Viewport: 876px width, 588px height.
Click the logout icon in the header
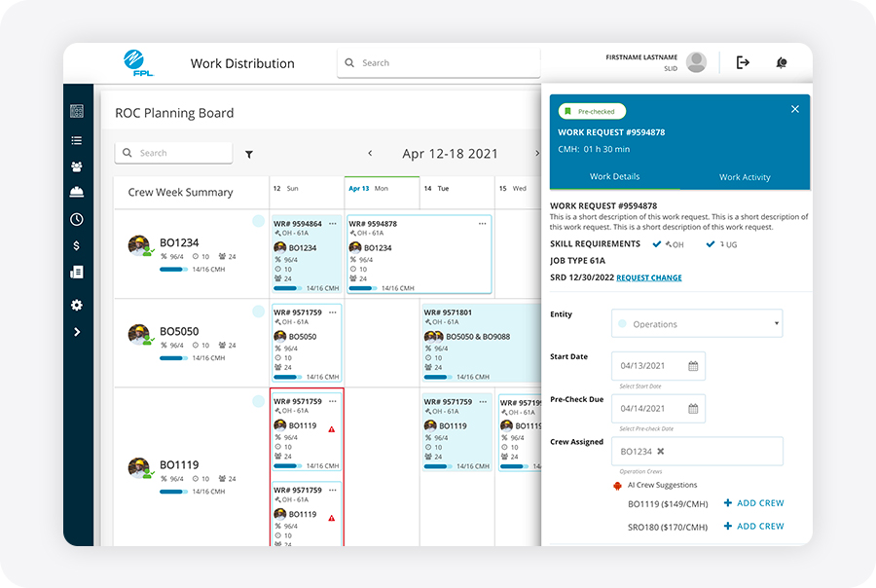click(743, 62)
